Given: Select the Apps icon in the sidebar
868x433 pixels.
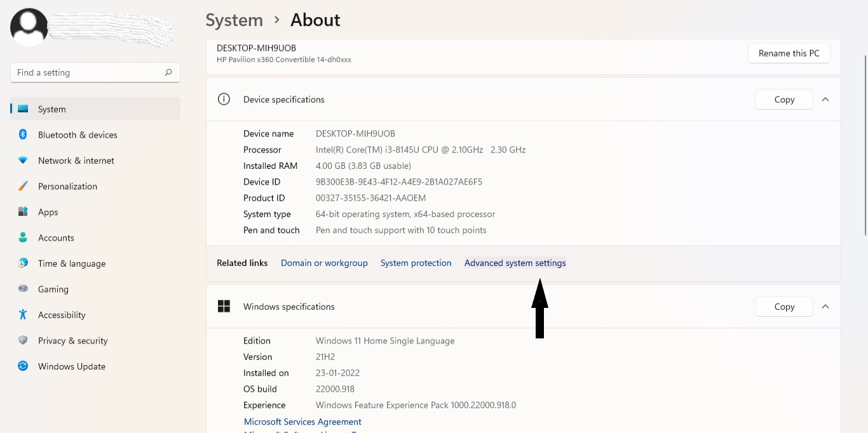Looking at the screenshot, I should point(23,212).
